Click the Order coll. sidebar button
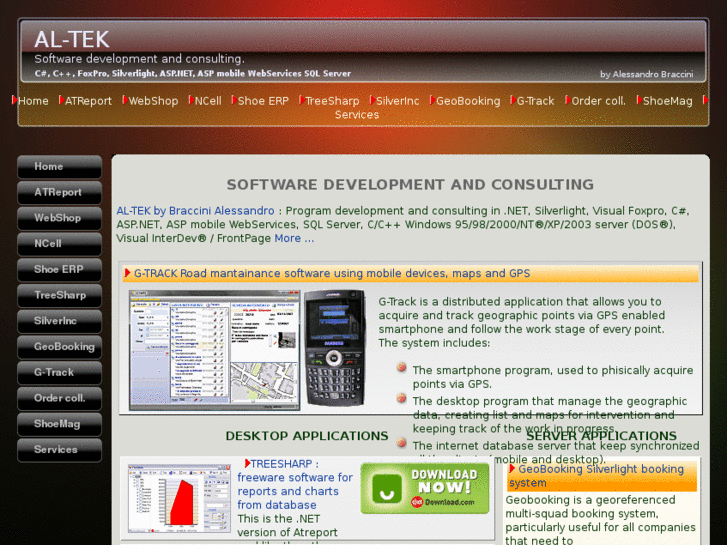This screenshot has height=545, width=727. click(59, 398)
